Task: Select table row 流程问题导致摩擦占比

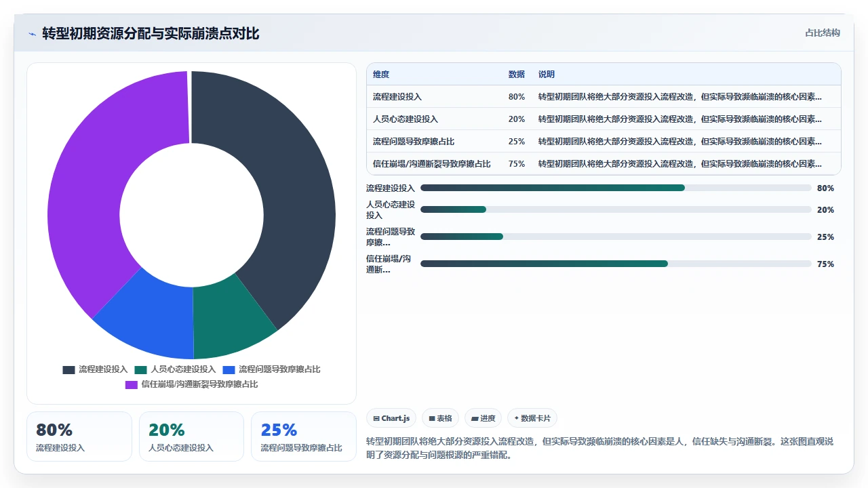Action: click(x=604, y=142)
